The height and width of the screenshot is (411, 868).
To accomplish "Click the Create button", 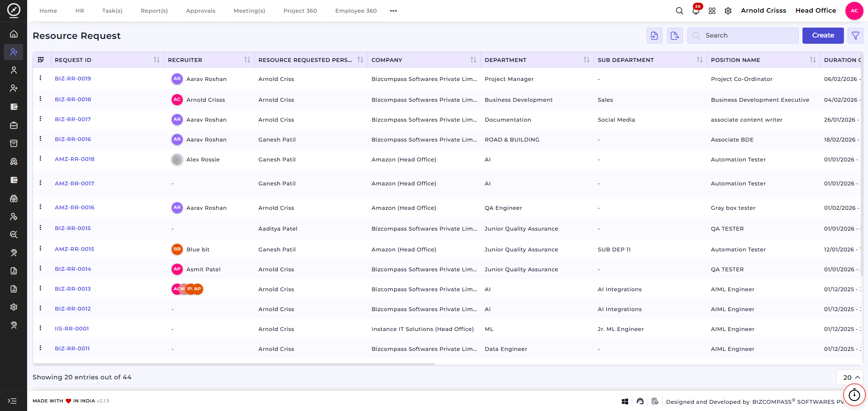I will pyautogui.click(x=823, y=35).
